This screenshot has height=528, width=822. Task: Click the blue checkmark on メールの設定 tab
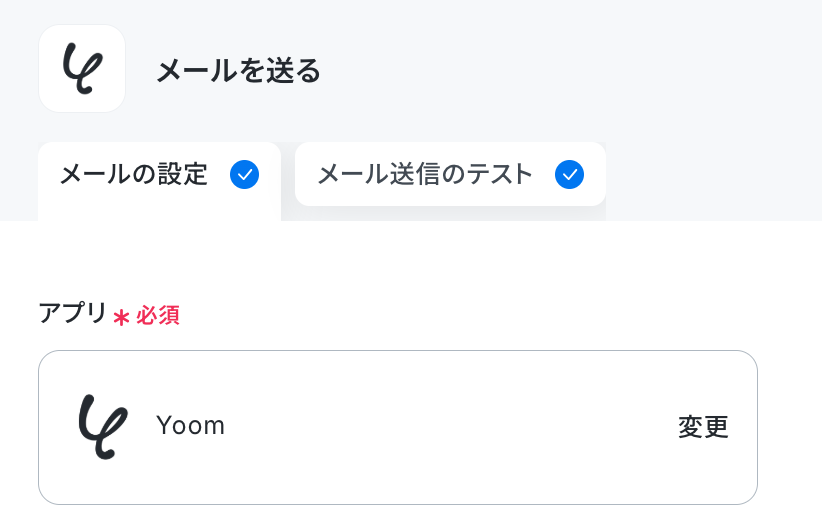[x=244, y=175]
